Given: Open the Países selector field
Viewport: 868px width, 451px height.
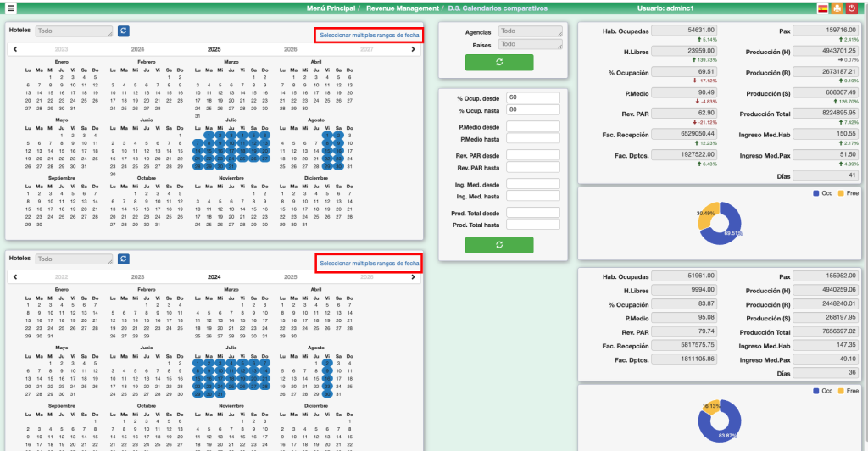Looking at the screenshot, I should click(x=530, y=44).
